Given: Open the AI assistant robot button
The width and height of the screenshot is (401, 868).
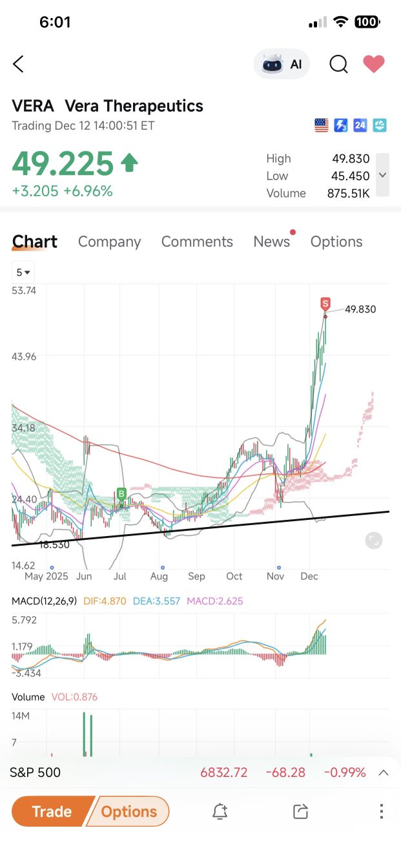Looking at the screenshot, I should tap(282, 64).
